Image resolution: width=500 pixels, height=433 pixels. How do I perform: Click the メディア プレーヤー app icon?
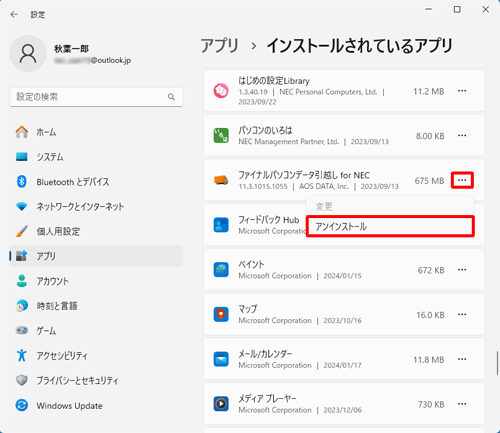(x=221, y=404)
